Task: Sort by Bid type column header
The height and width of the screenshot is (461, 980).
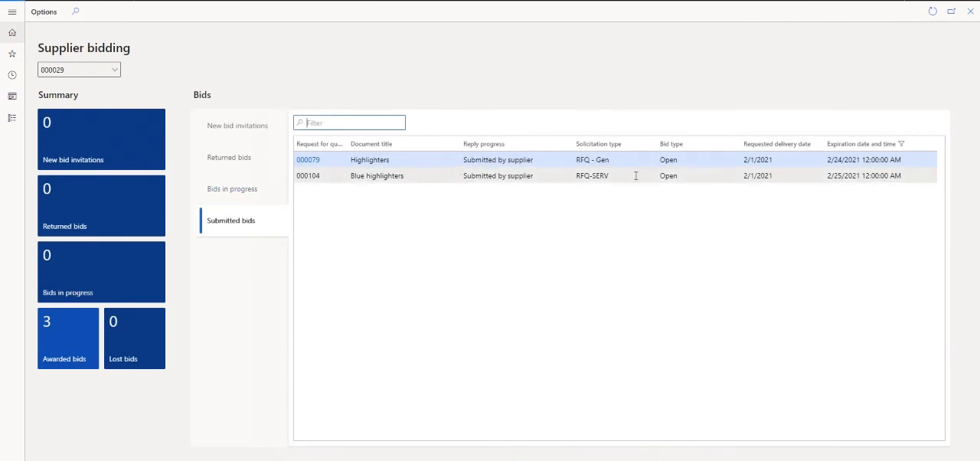Action: coord(671,144)
